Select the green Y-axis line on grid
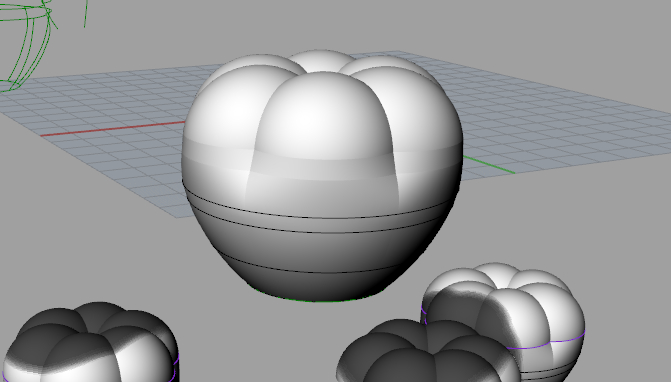The image size is (671, 382). point(489,165)
